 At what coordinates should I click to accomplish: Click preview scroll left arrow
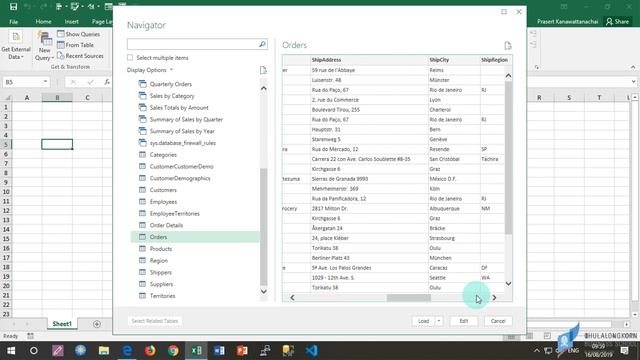[x=292, y=298]
